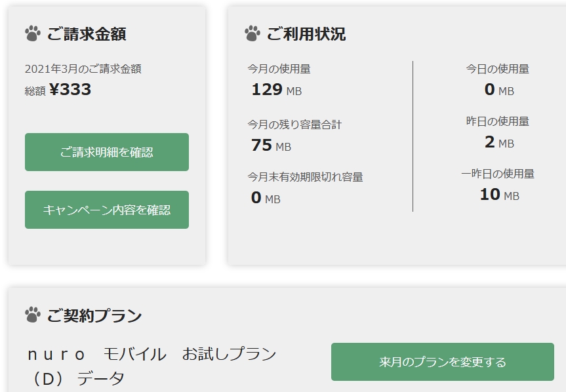Click the ¥333 total amount
Screen dimensions: 566x392
pos(70,90)
